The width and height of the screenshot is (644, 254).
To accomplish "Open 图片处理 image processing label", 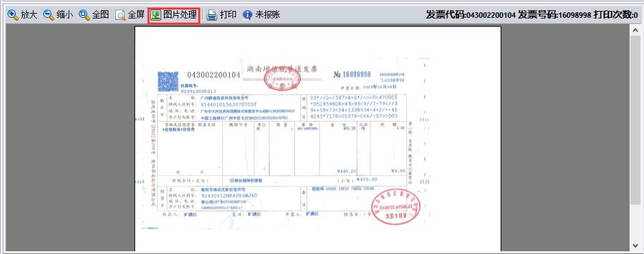I will pos(180,15).
